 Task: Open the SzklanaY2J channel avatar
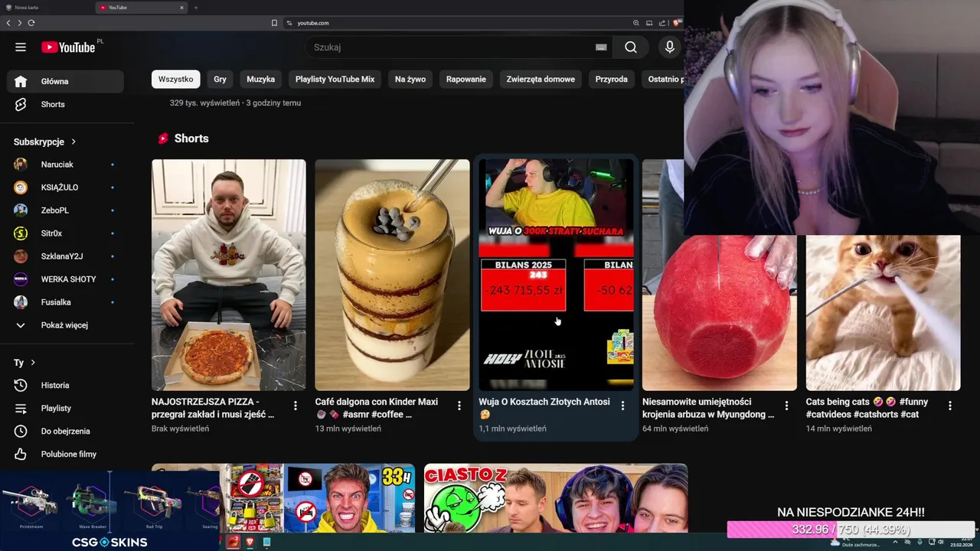(x=21, y=256)
